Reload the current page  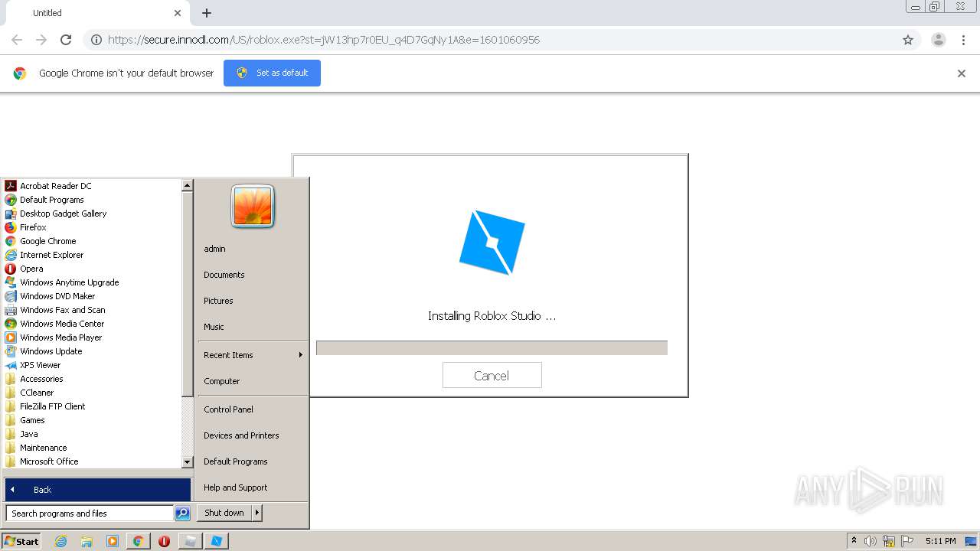[x=66, y=40]
